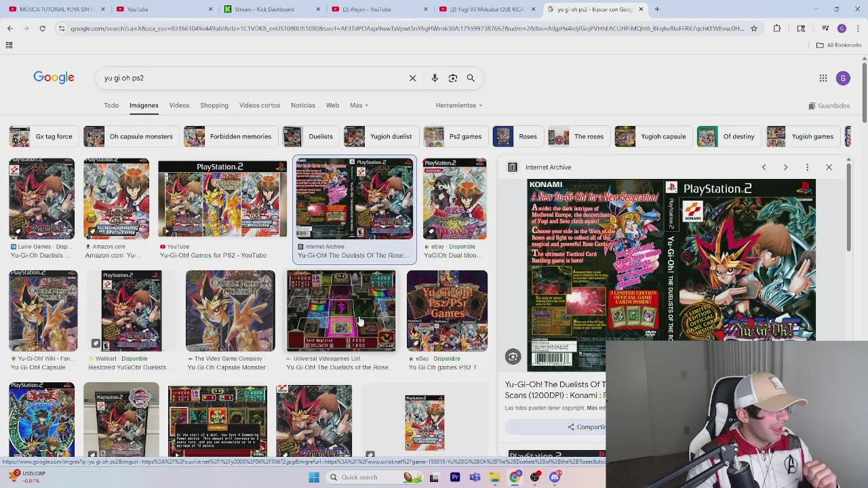868x488 pixels.
Task: Switch to the Shopping results tab
Action: pos(214,105)
